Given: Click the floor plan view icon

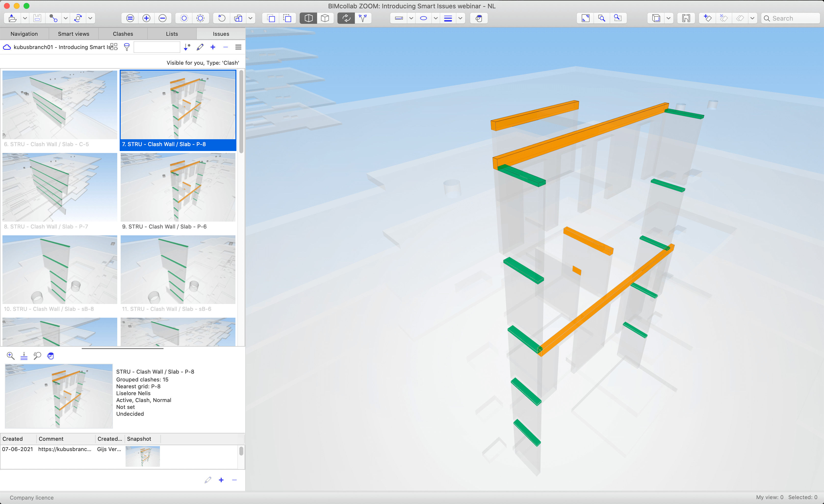Looking at the screenshot, I should coord(686,18).
